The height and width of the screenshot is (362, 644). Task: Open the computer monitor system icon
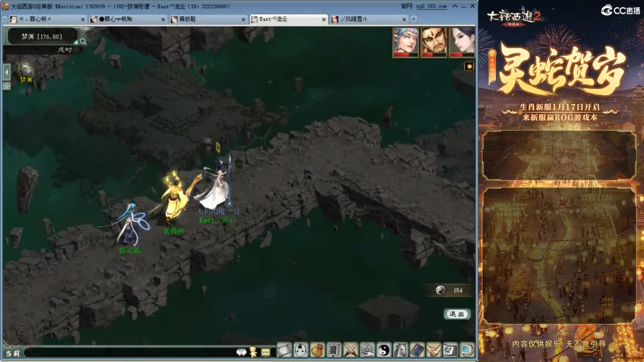pyautogui.click(x=467, y=349)
